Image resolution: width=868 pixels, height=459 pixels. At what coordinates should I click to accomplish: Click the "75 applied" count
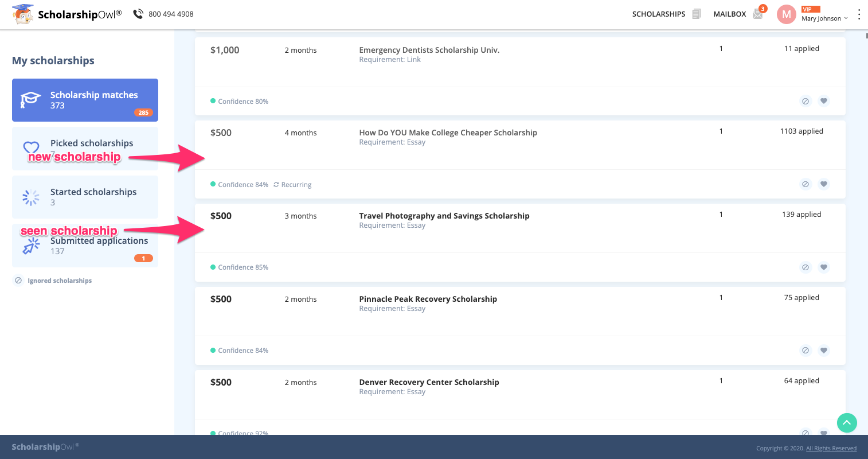(801, 298)
